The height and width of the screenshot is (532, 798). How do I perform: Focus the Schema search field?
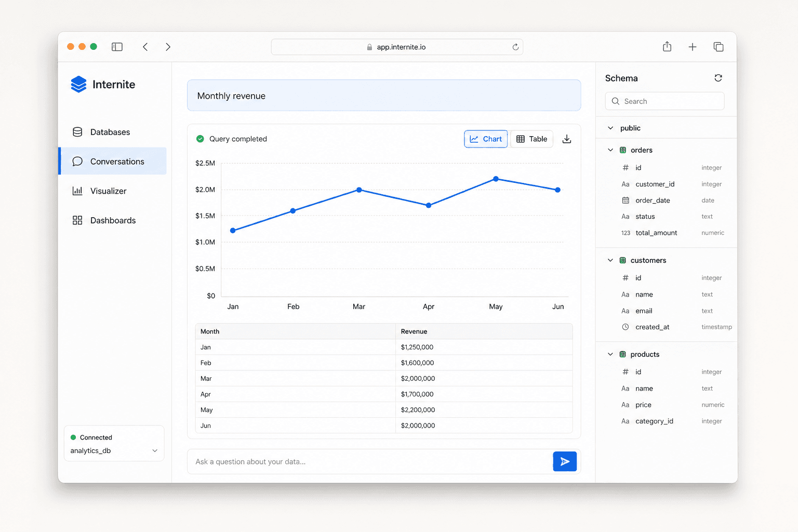[664, 101]
